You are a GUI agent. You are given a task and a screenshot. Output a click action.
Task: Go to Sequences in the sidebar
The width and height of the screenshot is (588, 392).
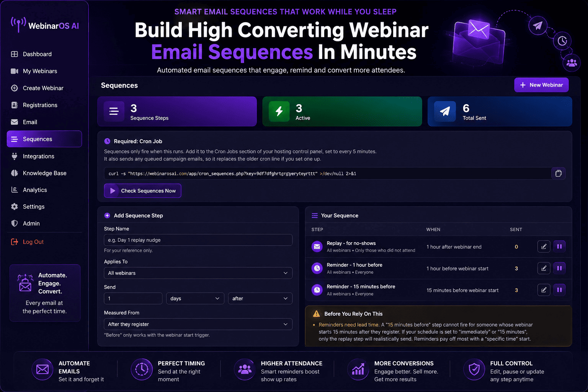coord(44,139)
